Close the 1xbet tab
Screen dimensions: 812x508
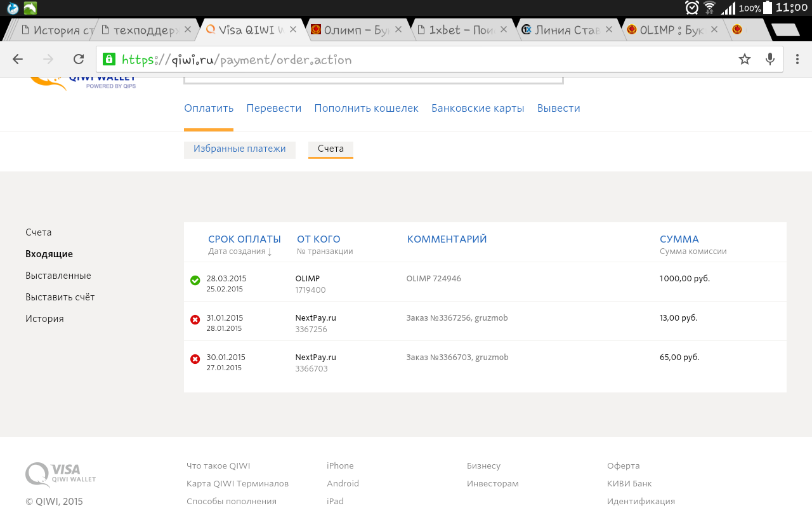tap(505, 29)
